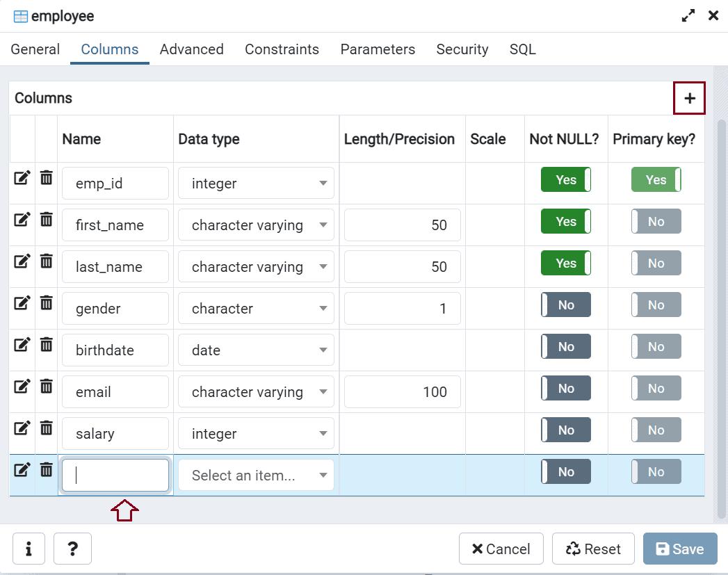Viewport: 728px width, 575px height.
Task: Maximize the employee dialog with expand icon
Action: [x=688, y=16]
